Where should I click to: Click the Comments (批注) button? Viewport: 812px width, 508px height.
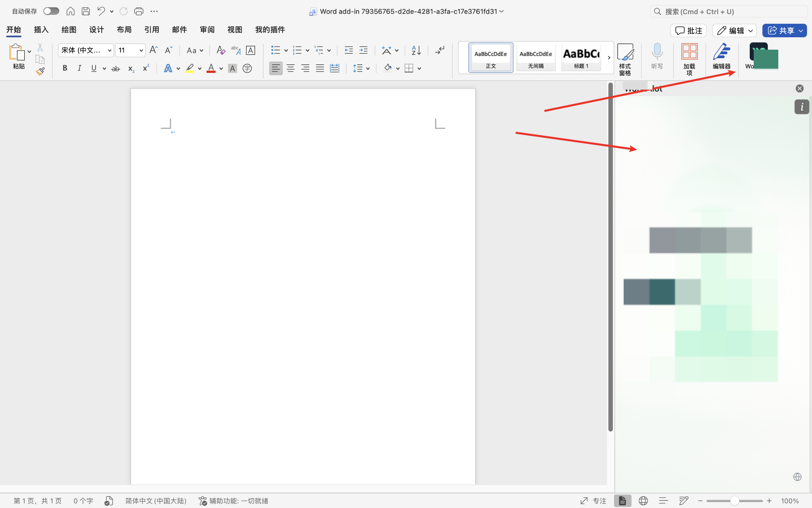point(689,31)
